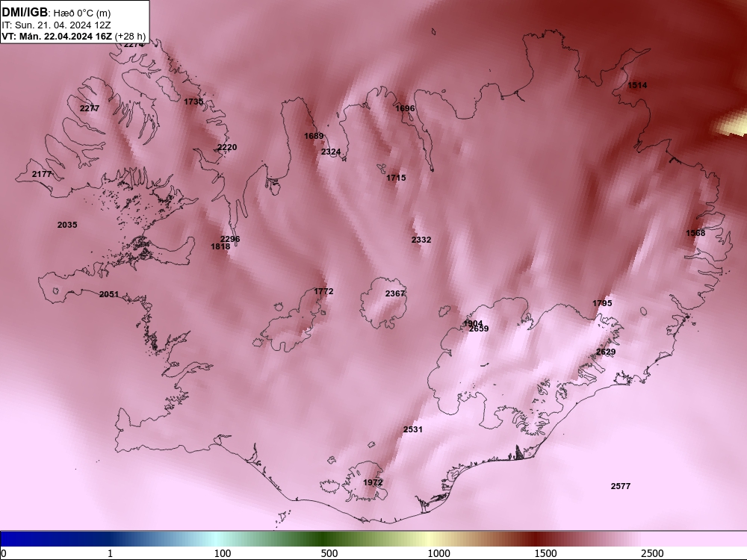Click the value 1904 on the map
The width and height of the screenshot is (747, 560).
coord(473,323)
